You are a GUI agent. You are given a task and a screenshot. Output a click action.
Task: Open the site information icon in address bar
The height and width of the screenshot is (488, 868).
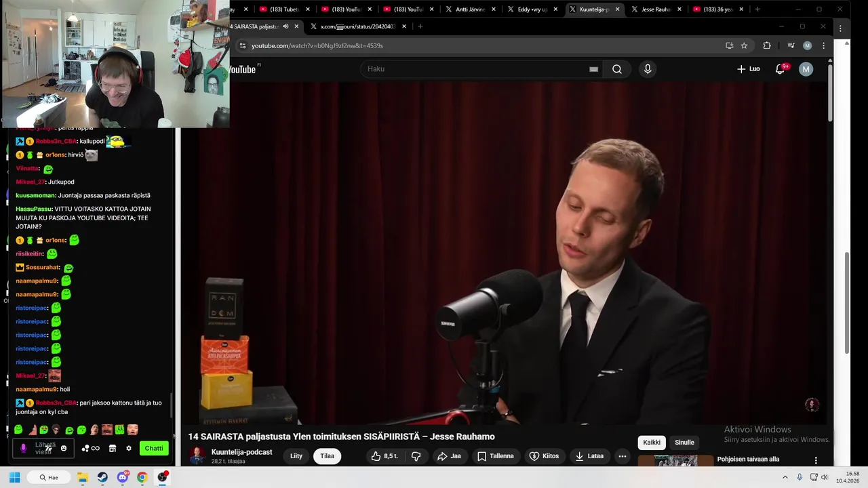point(243,45)
